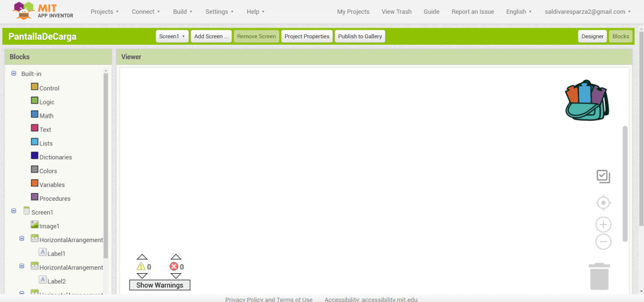The width and height of the screenshot is (644, 302).
Task: Open the Projects menu
Action: coord(105,12)
